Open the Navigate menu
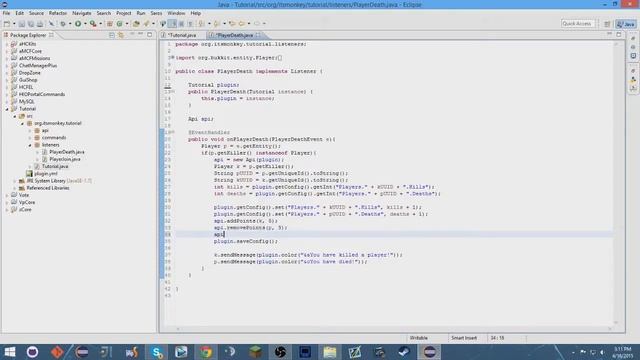The image size is (640, 360). pos(82,13)
